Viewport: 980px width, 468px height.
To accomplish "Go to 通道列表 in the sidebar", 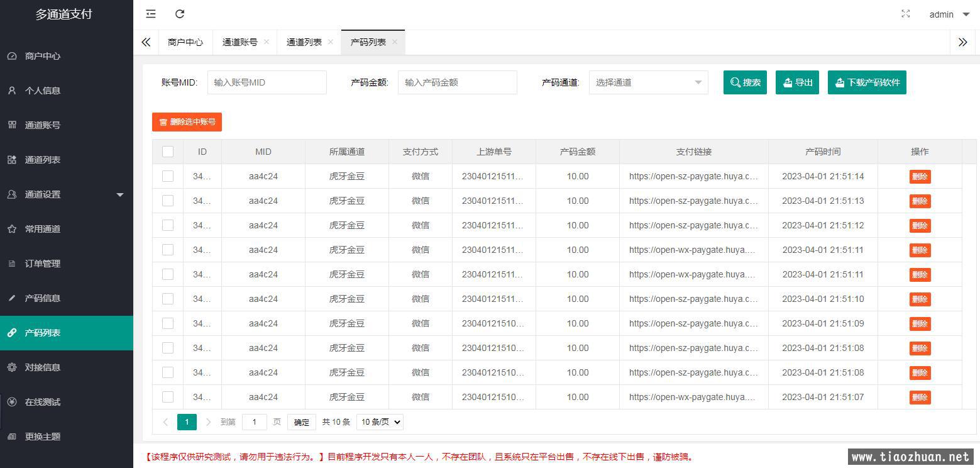I will tap(67, 160).
